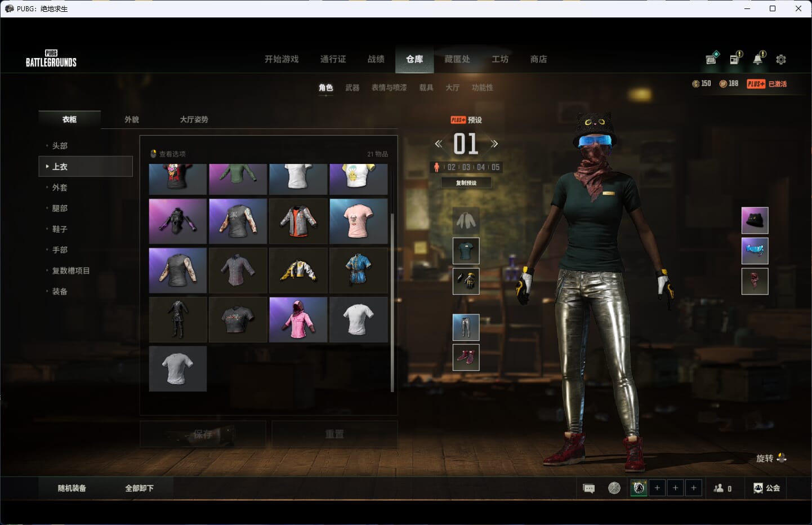The image size is (812, 525).
Task: Click the item grid vertical scrollbar
Action: coord(392,302)
